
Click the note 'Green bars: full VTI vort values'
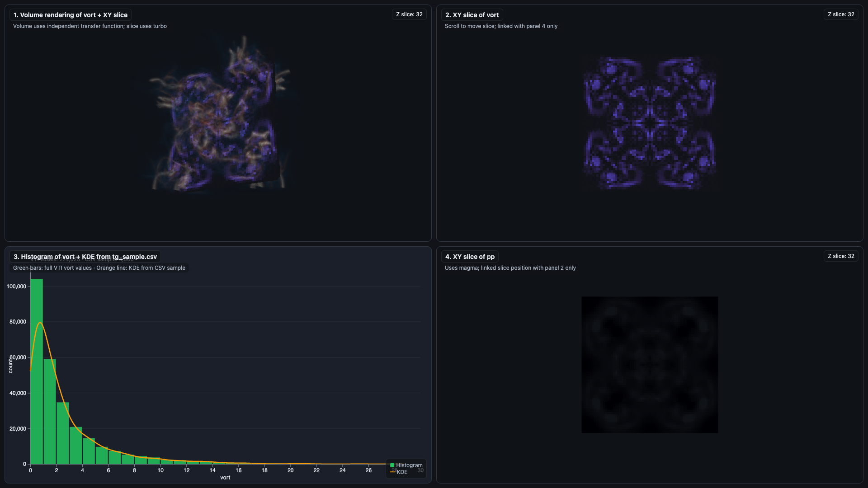tap(52, 268)
